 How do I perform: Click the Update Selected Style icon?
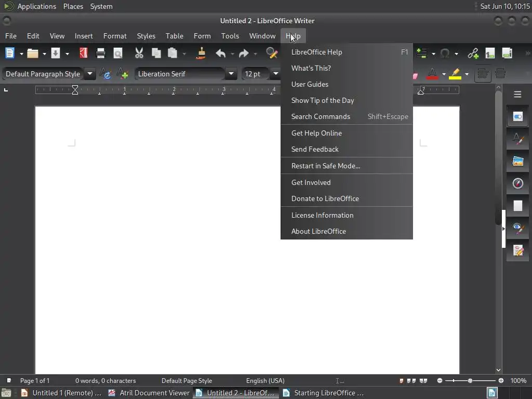(105, 73)
